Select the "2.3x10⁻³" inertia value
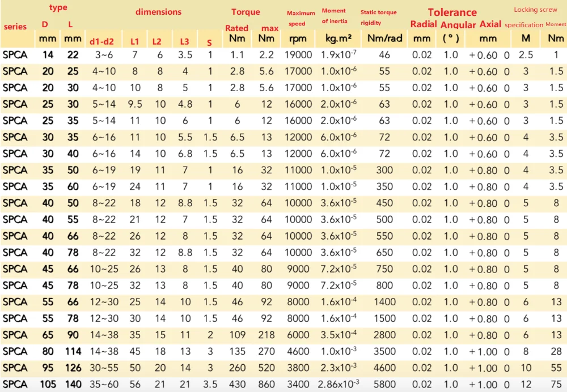567x392 pixels. tap(338, 368)
